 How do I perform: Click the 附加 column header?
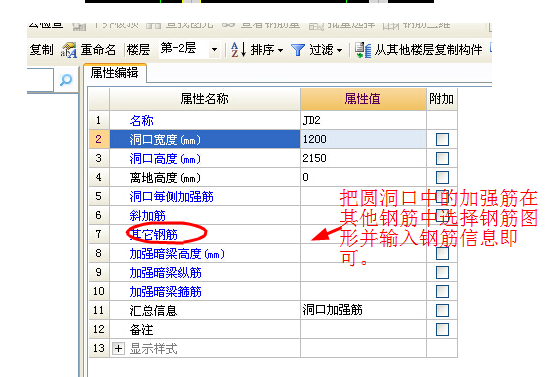(x=442, y=99)
